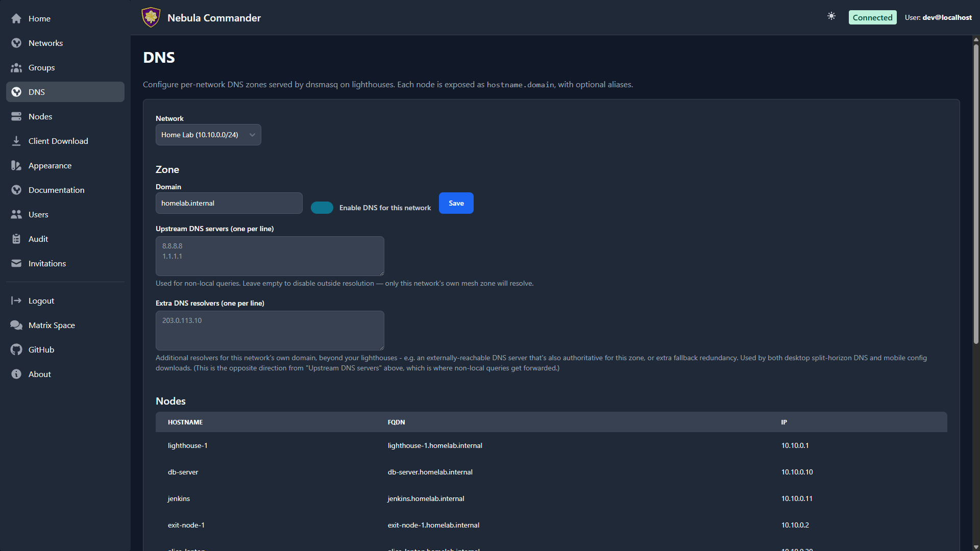Click the Logout arrow icon
The height and width of the screenshot is (551, 980).
pyautogui.click(x=16, y=300)
